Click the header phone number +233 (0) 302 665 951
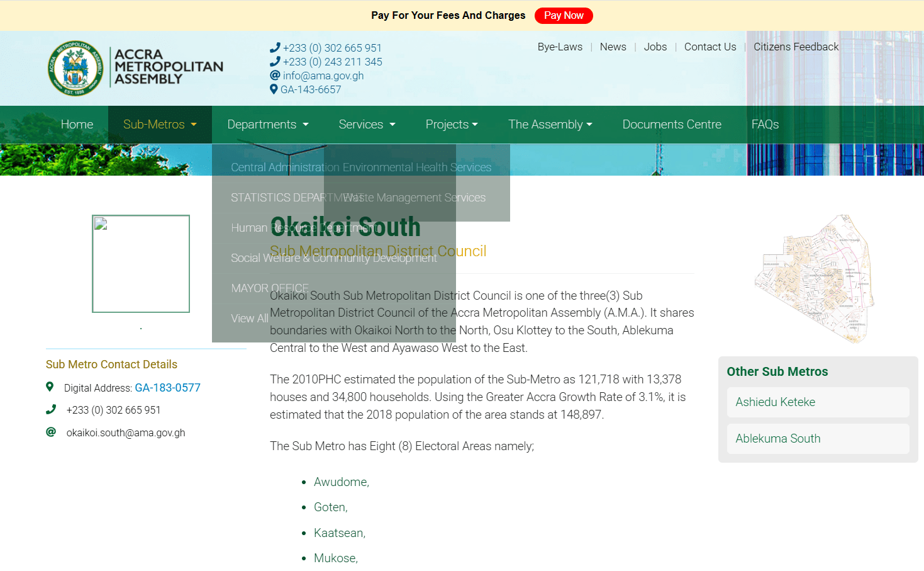 (332, 48)
